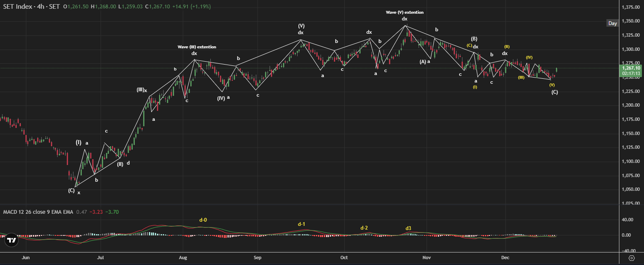Click the Sep label on time axis
The width and height of the screenshot is (644, 265).
click(x=258, y=258)
